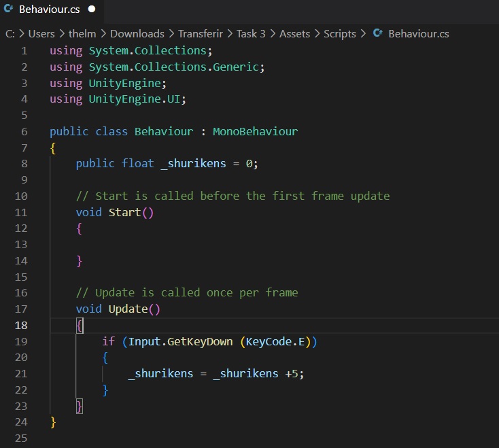Click the C# icon in the breadcrumb path
The image size is (499, 448).
tap(378, 33)
